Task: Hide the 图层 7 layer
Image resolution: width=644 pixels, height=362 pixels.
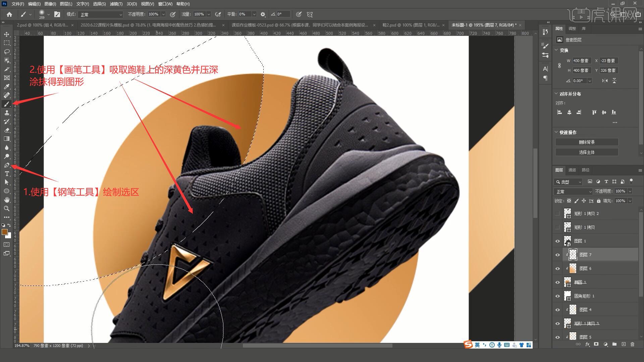Action: pos(557,255)
